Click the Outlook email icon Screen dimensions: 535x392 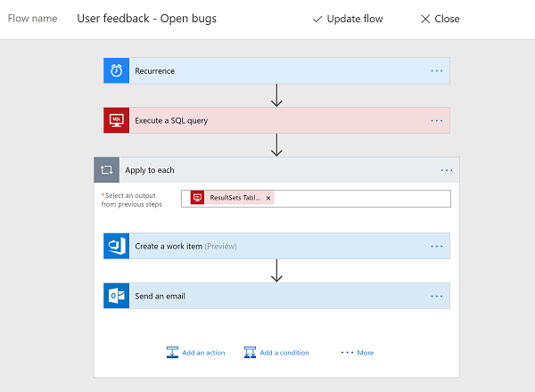(x=117, y=296)
